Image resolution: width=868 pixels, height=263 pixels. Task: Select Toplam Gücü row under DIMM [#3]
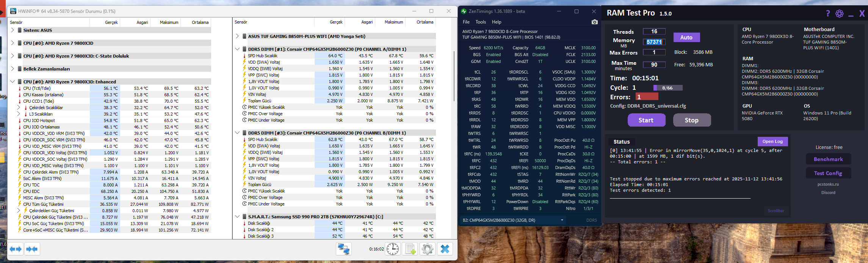[339, 185]
